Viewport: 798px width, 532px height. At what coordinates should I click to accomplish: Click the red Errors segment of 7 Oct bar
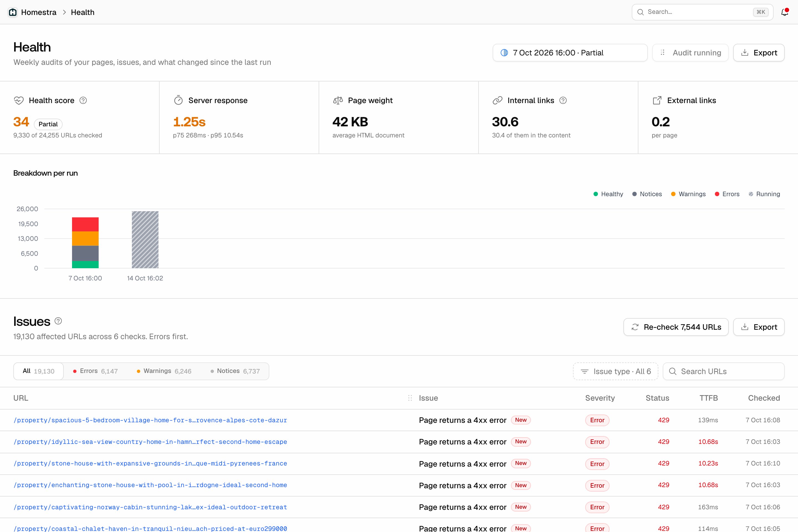85,224
